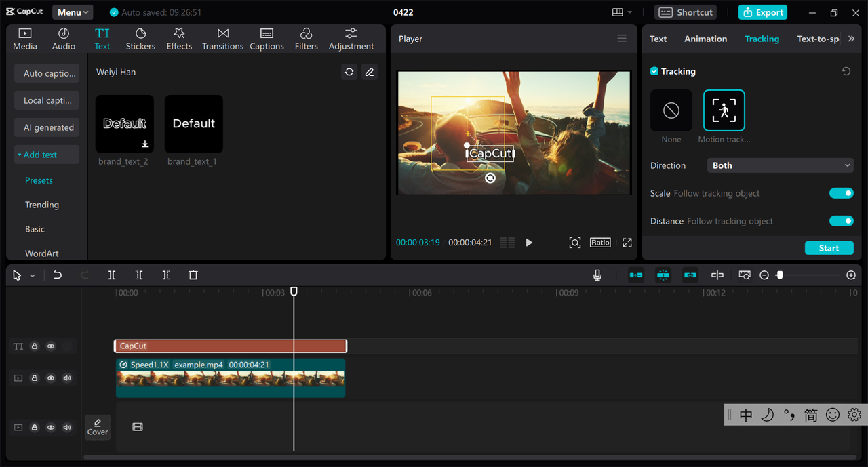The width and height of the screenshot is (868, 467).
Task: Open the Audio panel
Action: 64,39
